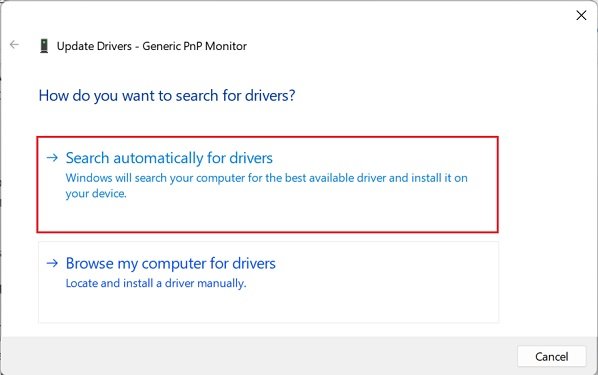Click 'your device.' in the search description

pyautogui.click(x=96, y=193)
